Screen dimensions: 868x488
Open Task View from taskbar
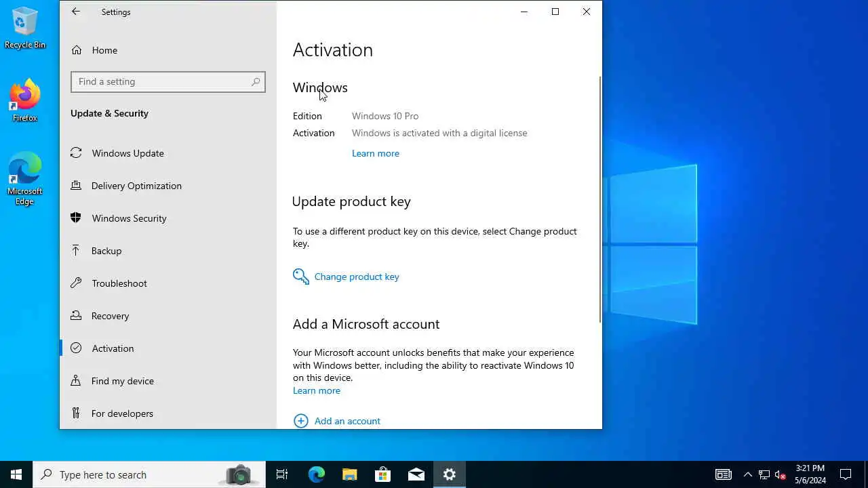(282, 474)
